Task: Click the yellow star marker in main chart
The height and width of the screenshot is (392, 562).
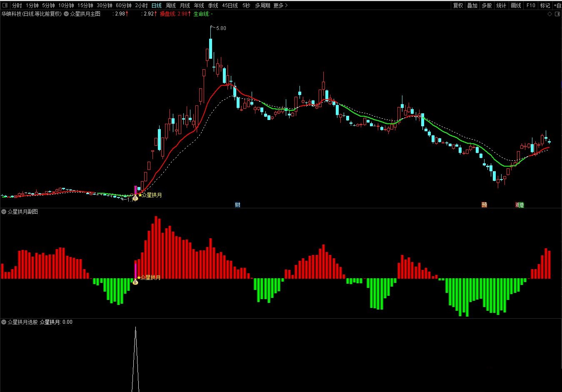Action: tap(140, 195)
